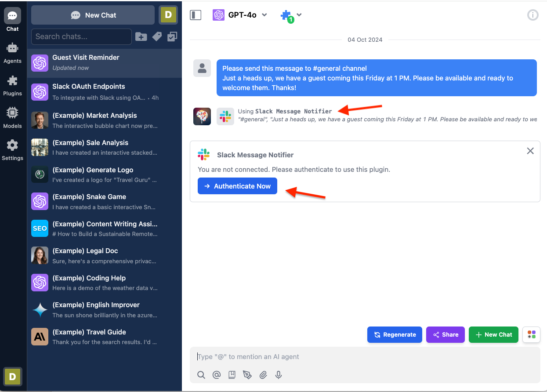The image size is (547, 392).
Task: Click the 'Using Slack Message Notifier' text
Action: (x=285, y=111)
